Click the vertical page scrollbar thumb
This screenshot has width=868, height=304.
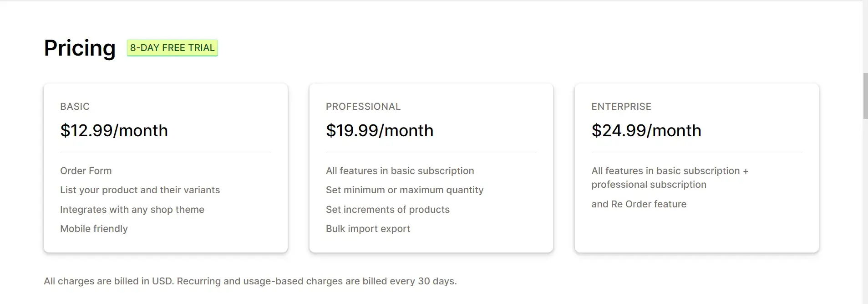pos(865,96)
